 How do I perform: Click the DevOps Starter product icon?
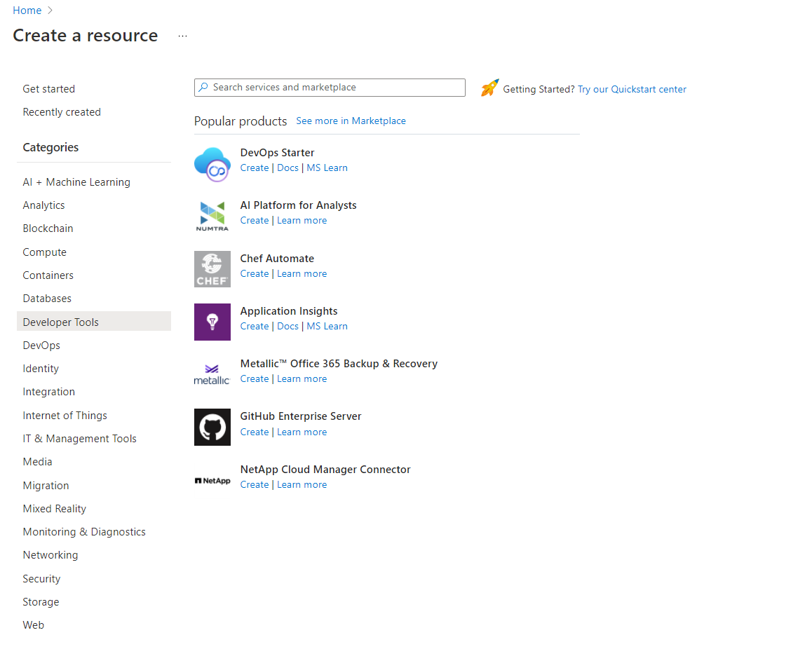[212, 164]
